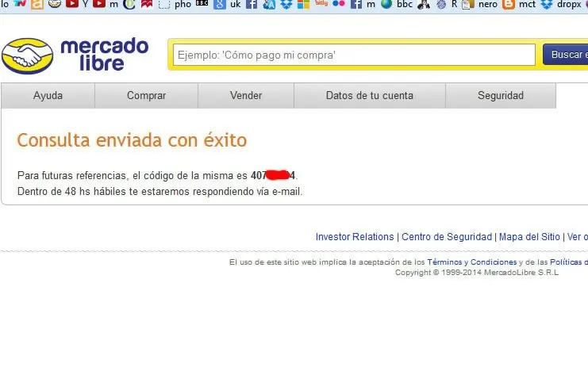Viewport: 588px width, 386px height.
Task: Click the 'mercado libre' wordmark text
Action: 105,55
